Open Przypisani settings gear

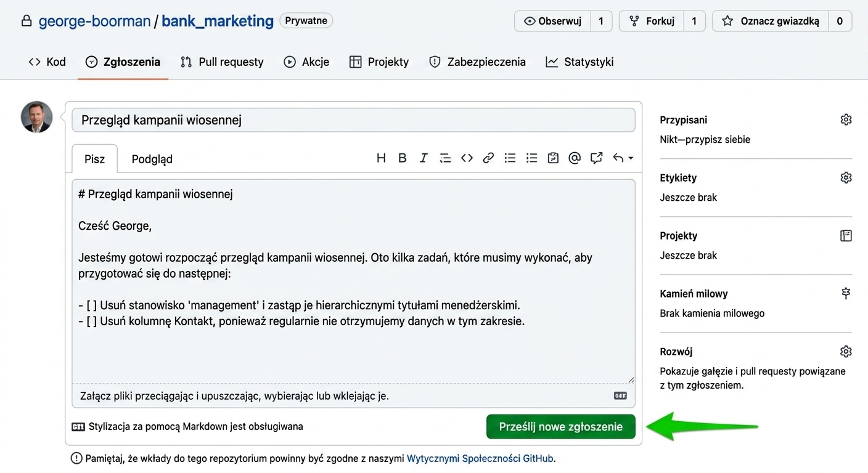[846, 119]
